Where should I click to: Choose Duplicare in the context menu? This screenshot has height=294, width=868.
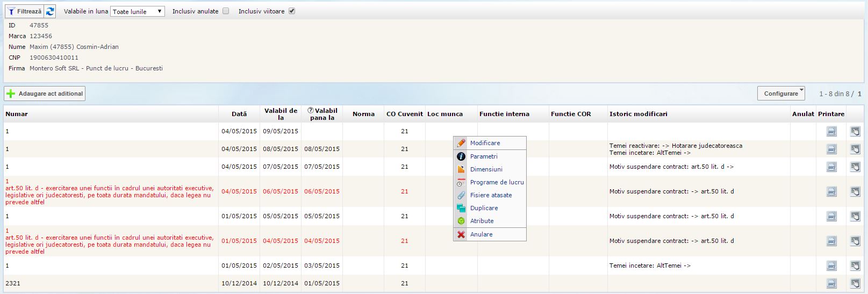[x=484, y=208]
